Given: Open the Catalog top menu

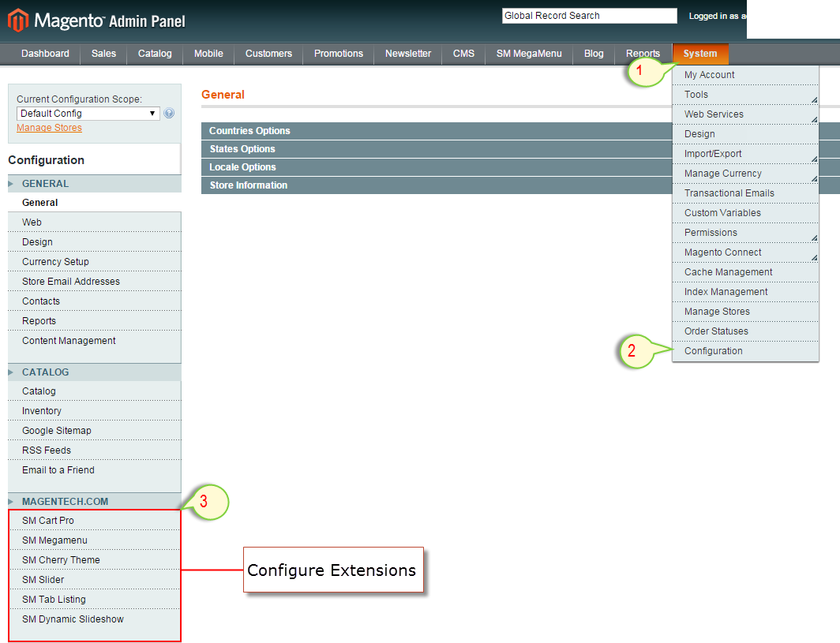Looking at the screenshot, I should click(155, 54).
